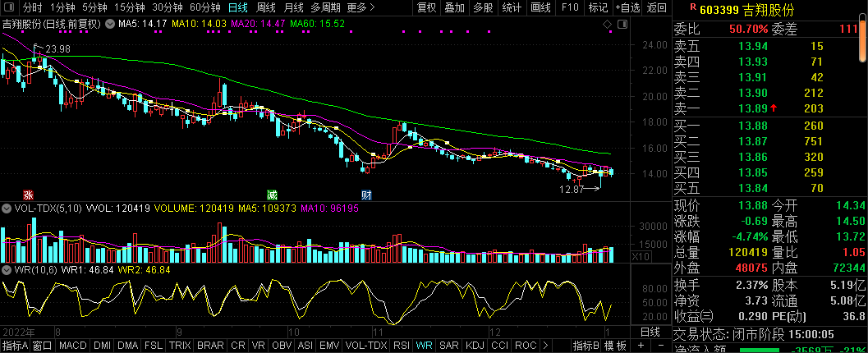Switch to the 周线 weekly chart
The image size is (868, 353).
click(x=266, y=8)
